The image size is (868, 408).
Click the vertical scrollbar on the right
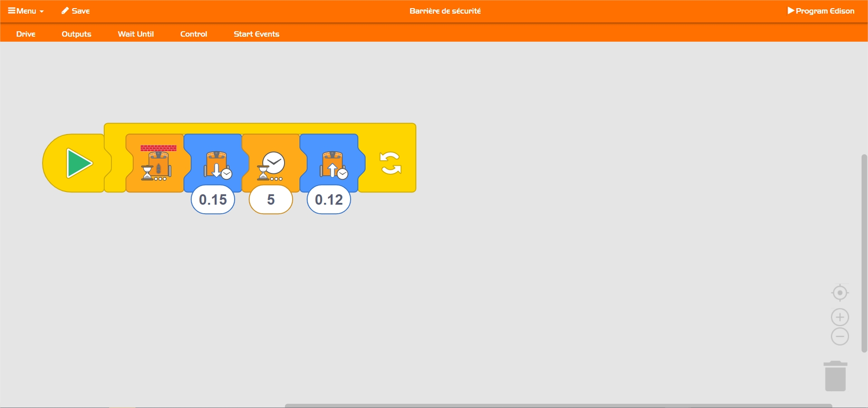tap(864, 254)
